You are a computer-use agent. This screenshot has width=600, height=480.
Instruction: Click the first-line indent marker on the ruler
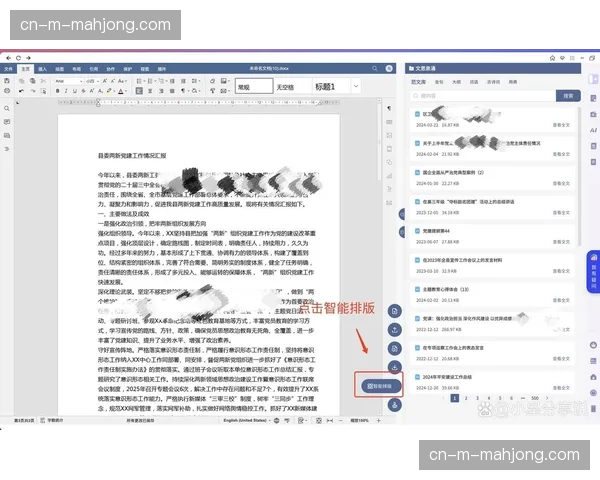pyautogui.click(x=98, y=100)
